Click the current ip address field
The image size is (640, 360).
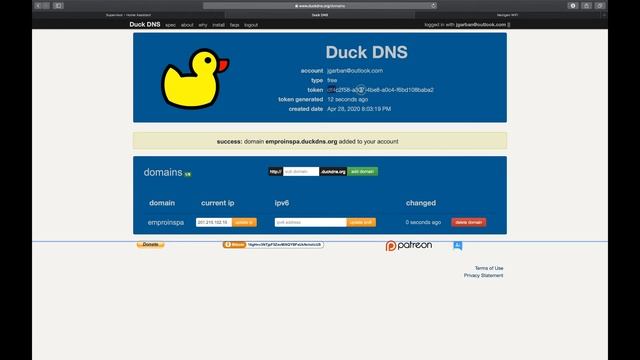coord(214,222)
